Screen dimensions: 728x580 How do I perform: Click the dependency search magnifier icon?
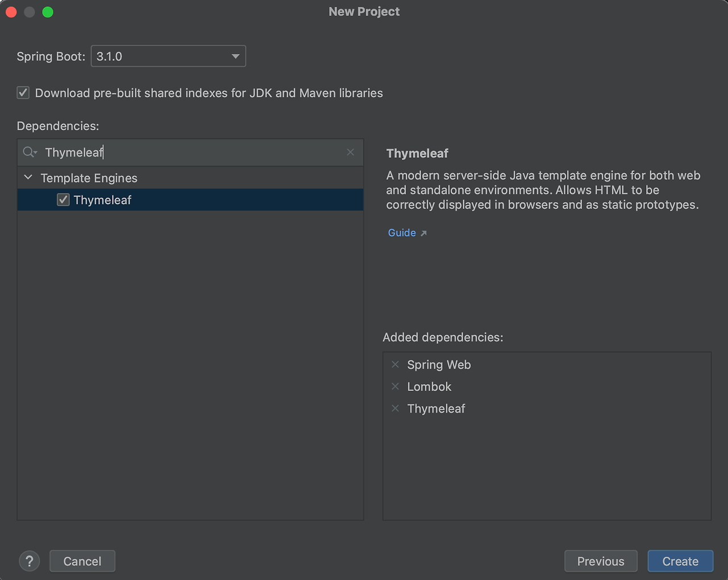tap(30, 153)
